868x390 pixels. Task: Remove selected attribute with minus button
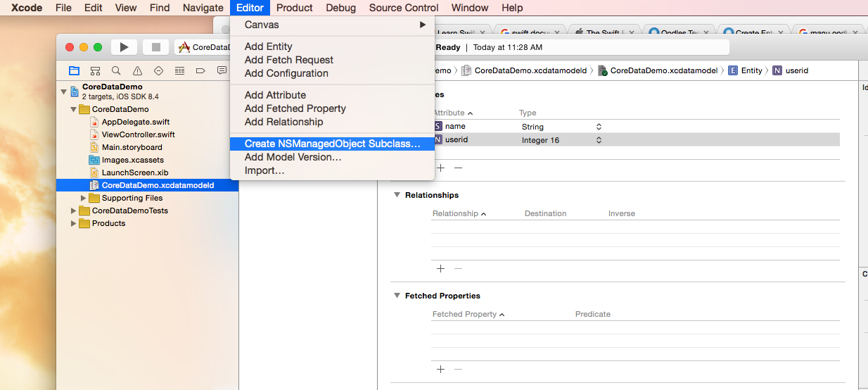[458, 168]
